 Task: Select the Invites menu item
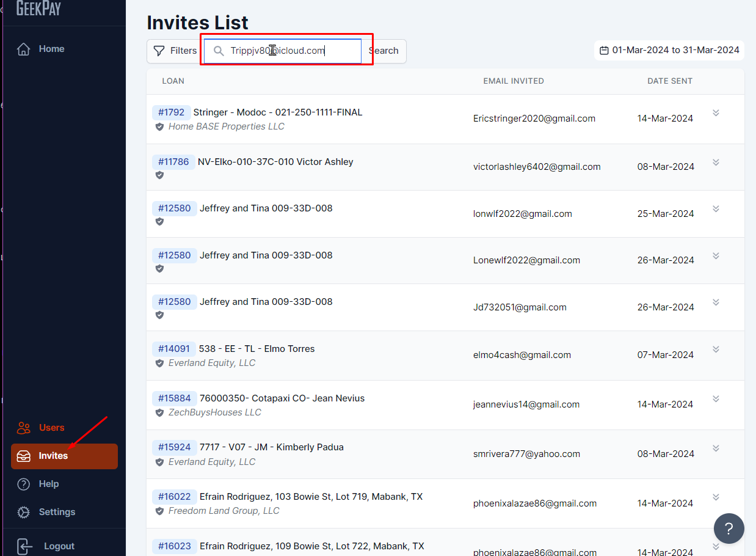64,456
